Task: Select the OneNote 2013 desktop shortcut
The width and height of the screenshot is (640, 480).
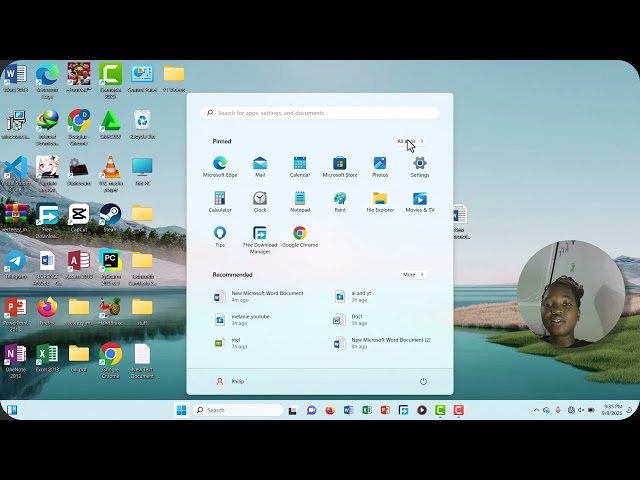Action: coord(16,361)
